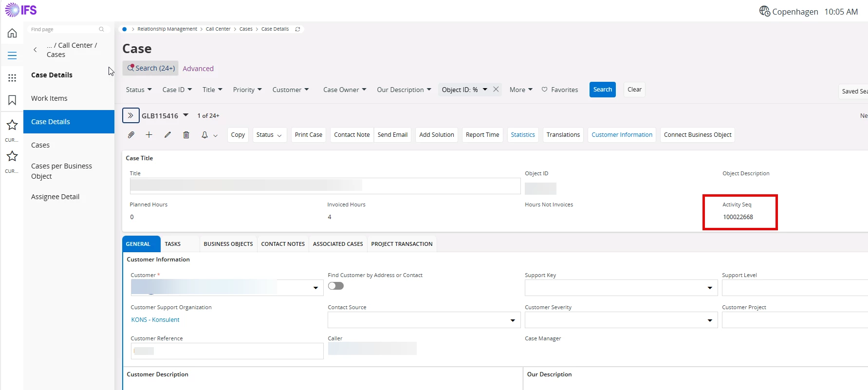Select Cases per Business Object in sidebar

[69, 171]
